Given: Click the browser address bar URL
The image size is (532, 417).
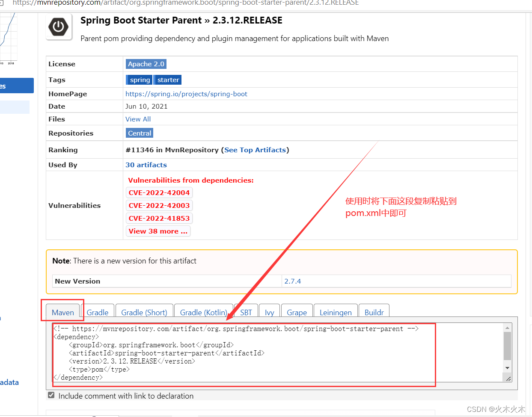Looking at the screenshot, I should click(185, 3).
